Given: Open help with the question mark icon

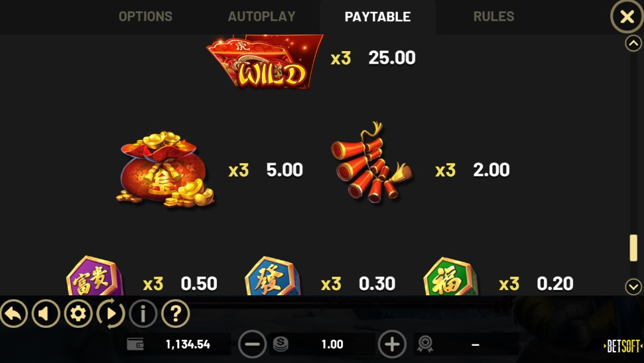Looking at the screenshot, I should click(x=175, y=314).
